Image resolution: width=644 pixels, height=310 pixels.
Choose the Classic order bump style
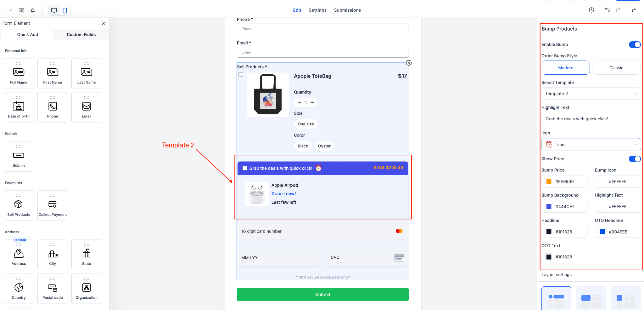(616, 68)
